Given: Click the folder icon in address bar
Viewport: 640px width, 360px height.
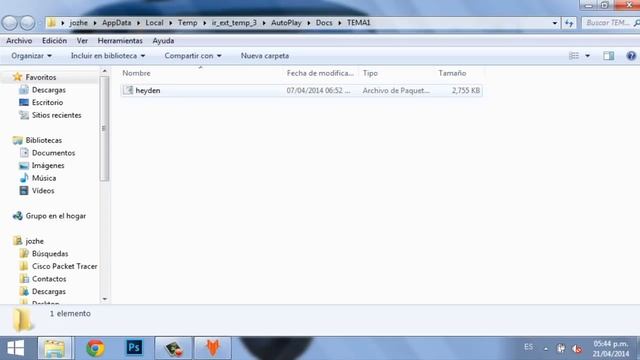Looking at the screenshot, I should click(52, 23).
